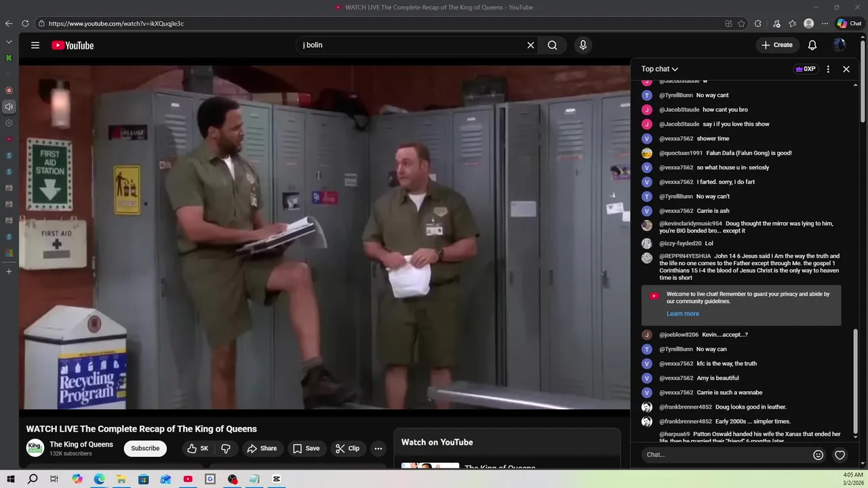Screen dimensions: 868x488
Task: Open the YouTube hamburger guide menu
Action: coord(35,45)
